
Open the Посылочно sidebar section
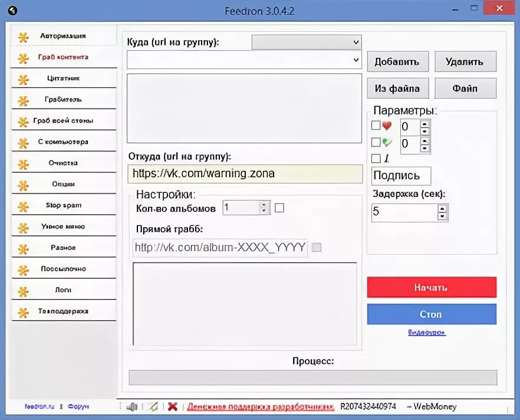pyautogui.click(x=63, y=269)
